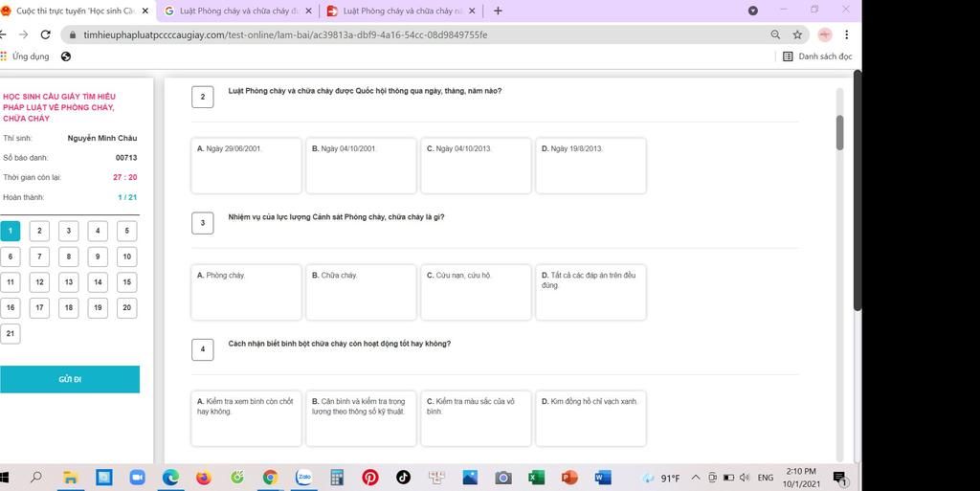Image resolution: width=980 pixels, height=491 pixels.
Task: Open TikTok from taskbar
Action: pyautogui.click(x=403, y=478)
